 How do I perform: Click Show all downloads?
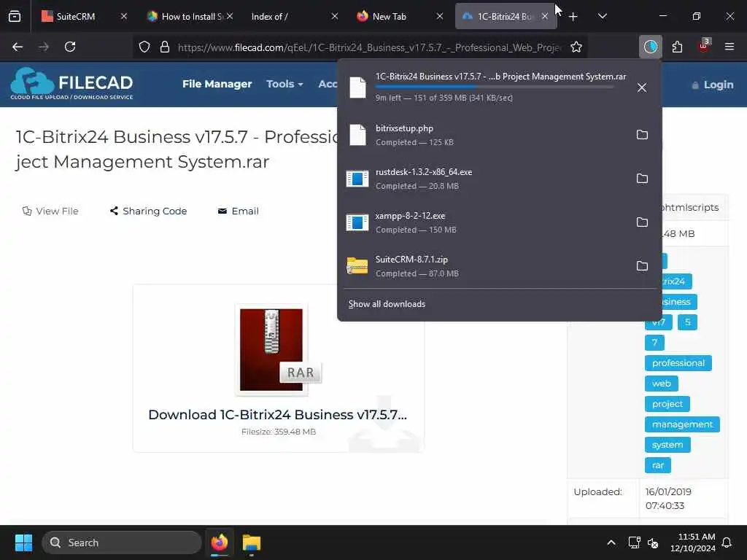pyautogui.click(x=387, y=304)
